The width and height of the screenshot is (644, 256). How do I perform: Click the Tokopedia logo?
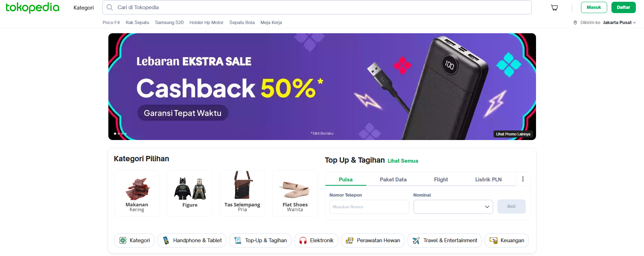tap(33, 7)
